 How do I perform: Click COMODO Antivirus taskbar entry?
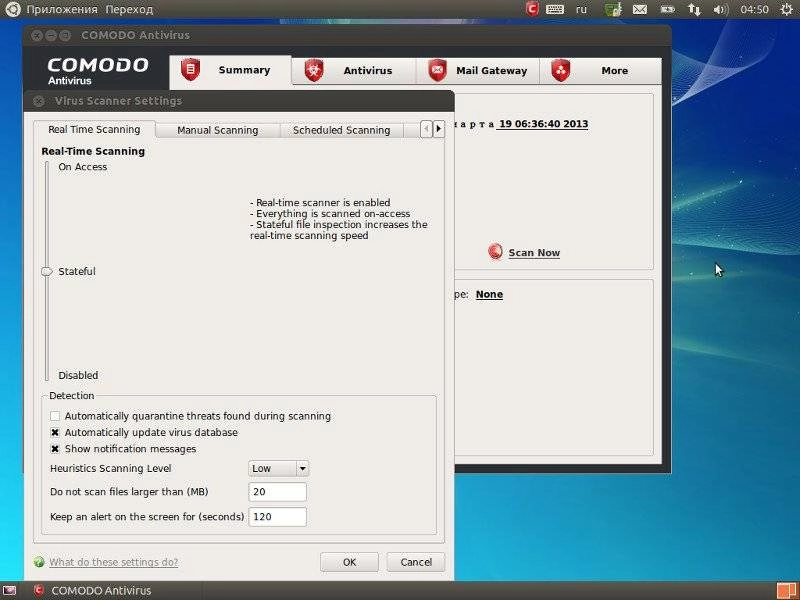[x=93, y=591]
